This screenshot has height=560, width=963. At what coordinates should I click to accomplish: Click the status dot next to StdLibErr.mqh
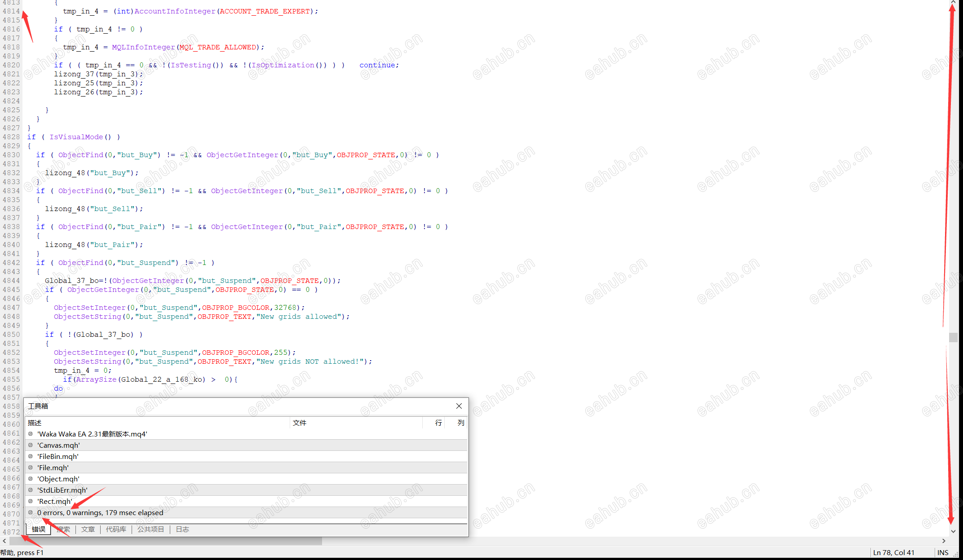coord(31,490)
